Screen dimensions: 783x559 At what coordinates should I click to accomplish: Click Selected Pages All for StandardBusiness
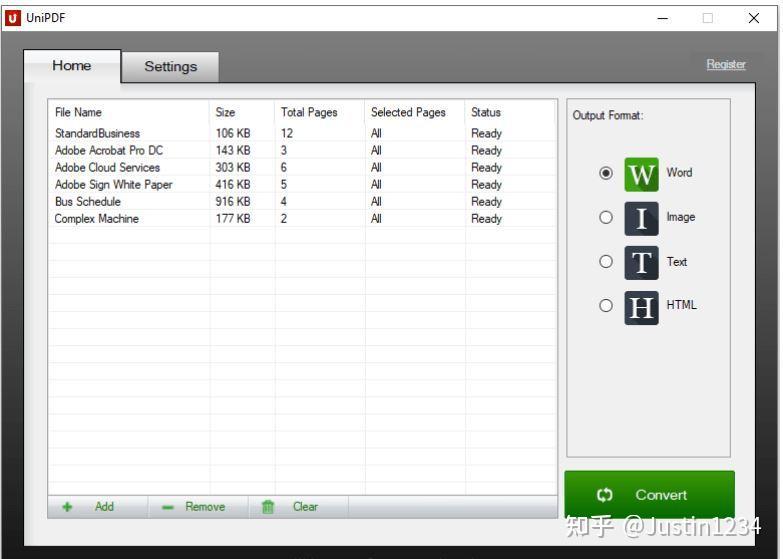(x=377, y=133)
